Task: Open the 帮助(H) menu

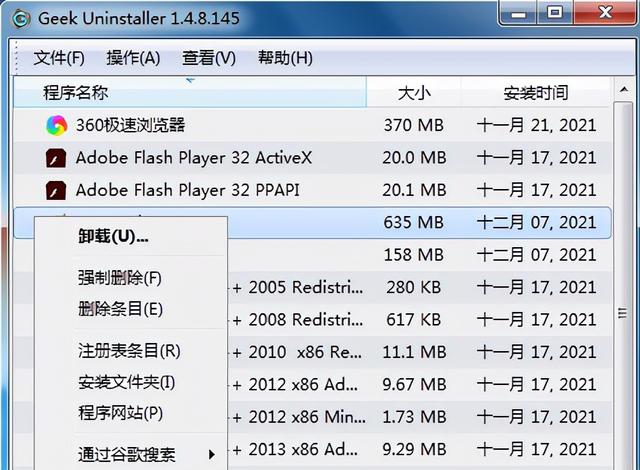Action: (x=285, y=58)
